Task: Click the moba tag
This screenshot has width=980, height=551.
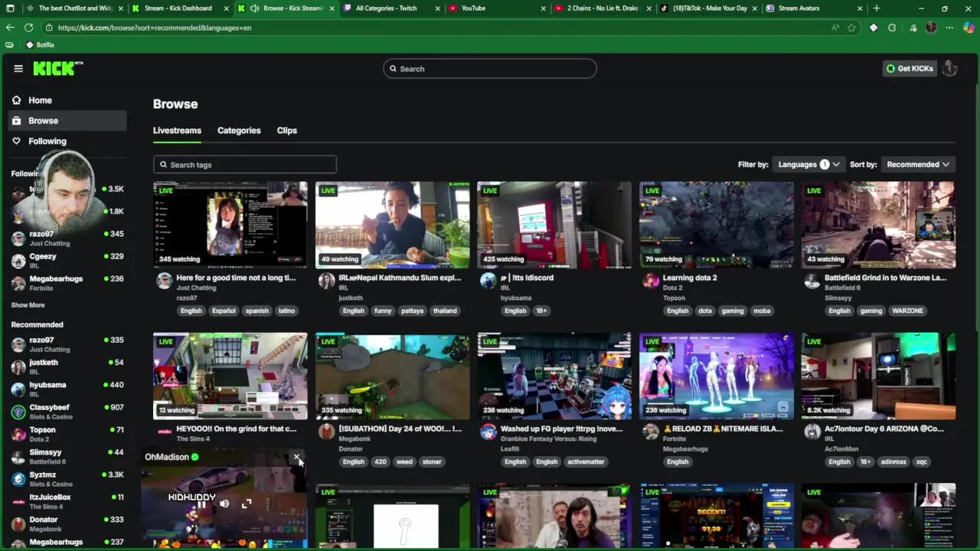Action: tap(762, 311)
